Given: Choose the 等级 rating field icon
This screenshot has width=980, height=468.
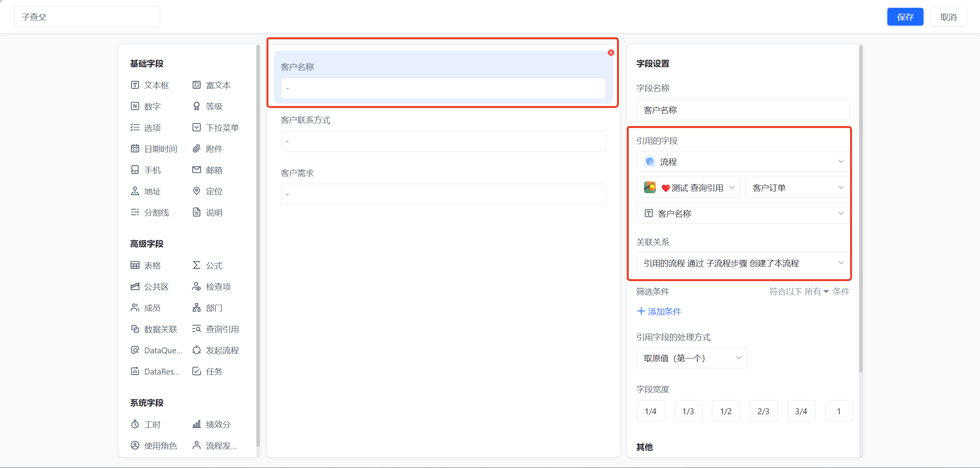Looking at the screenshot, I should click(x=197, y=106).
